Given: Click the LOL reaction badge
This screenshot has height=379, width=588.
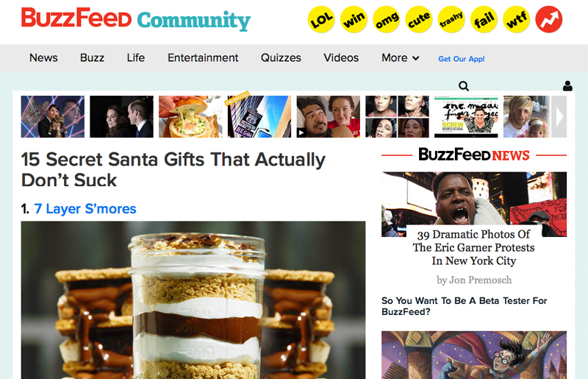Looking at the screenshot, I should pos(321,20).
